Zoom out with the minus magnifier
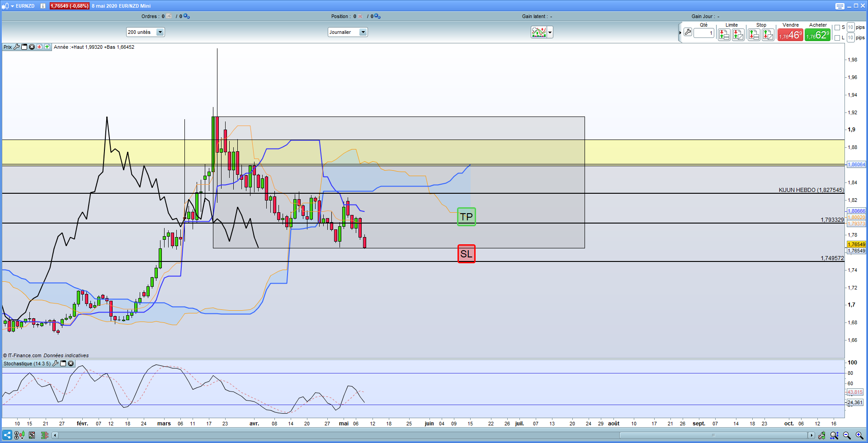The height and width of the screenshot is (443, 868). [847, 435]
